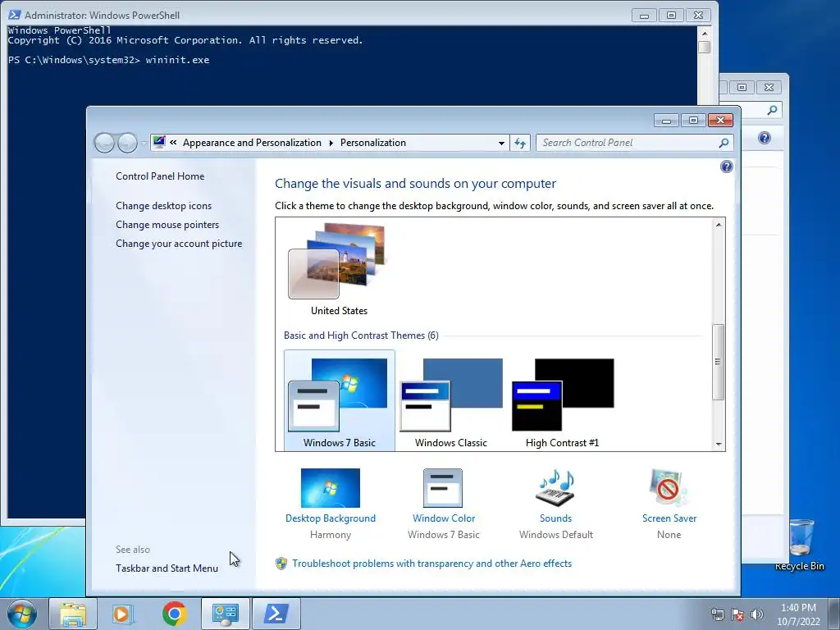
Task: Expand the breadcrumb arrow after Appearance and Personalization
Action: (331, 143)
